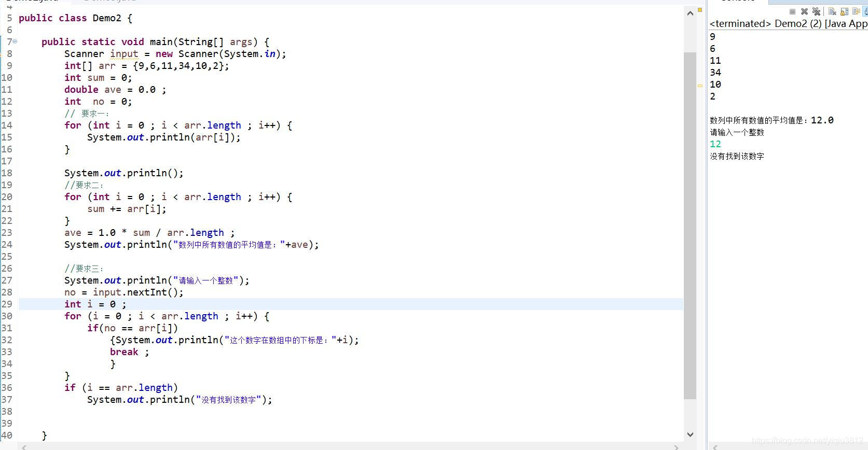Click the green user input '12' in console

coord(715,144)
